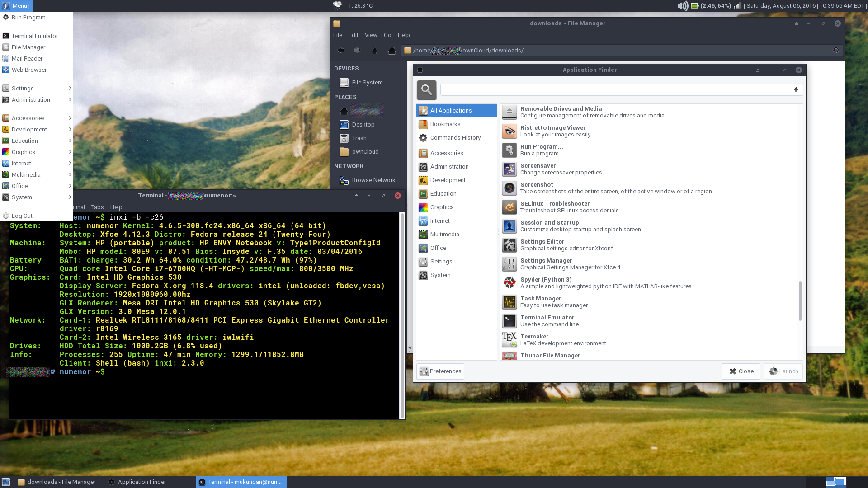Click the Application Finder search magnifier icon

tap(426, 90)
